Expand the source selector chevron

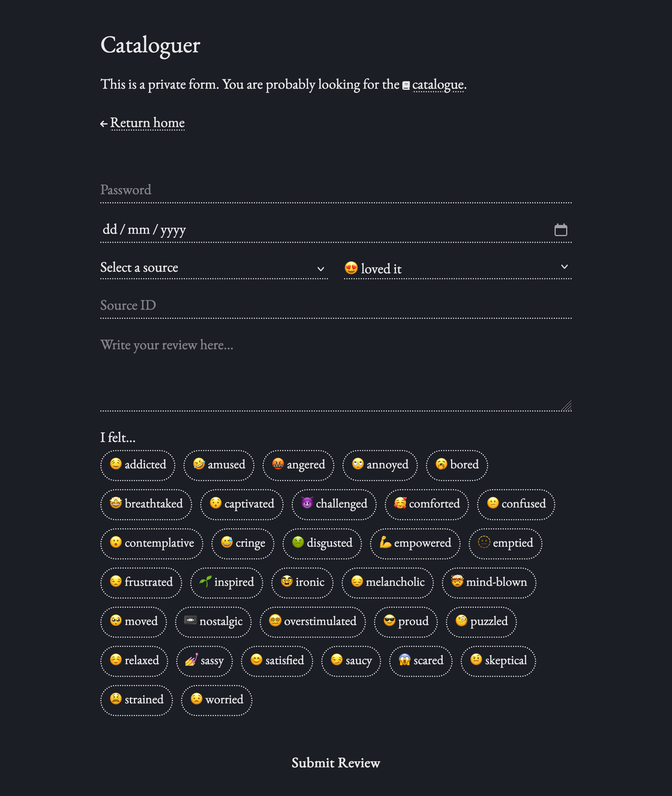[x=320, y=269]
